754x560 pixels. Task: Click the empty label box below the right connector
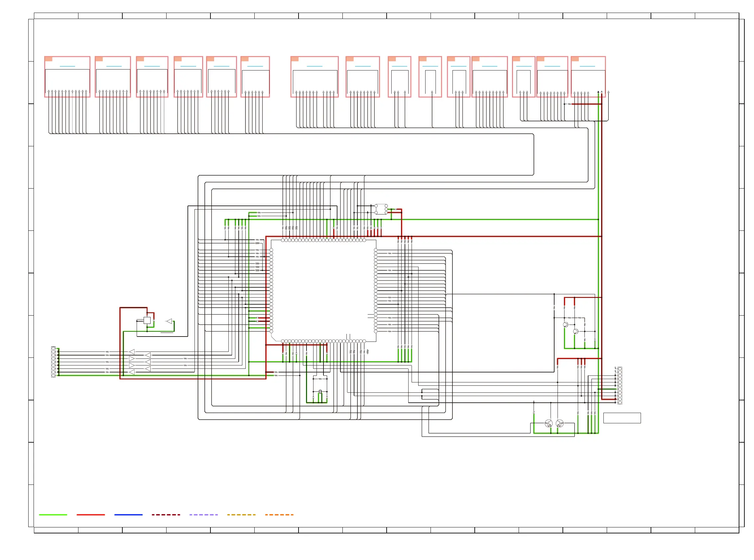(622, 418)
